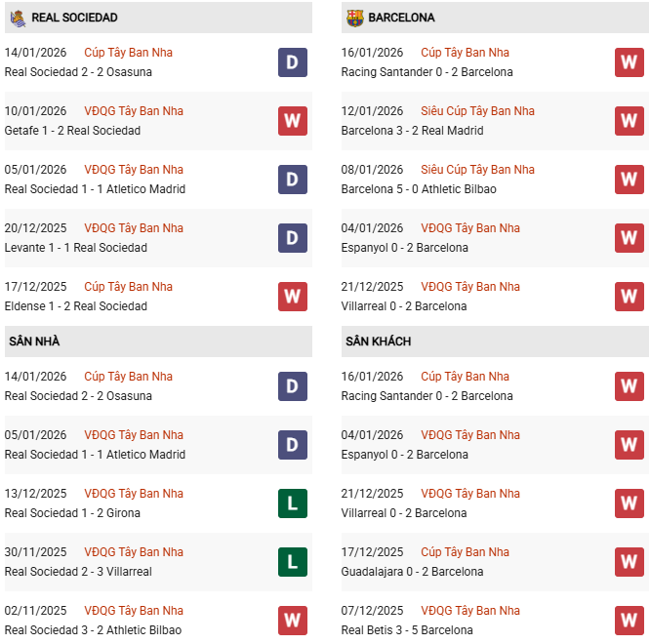Click the W badge for Guadalajara 0 - 2 Barcelona
Image resolution: width=650 pixels, height=644 pixels.
629,562
